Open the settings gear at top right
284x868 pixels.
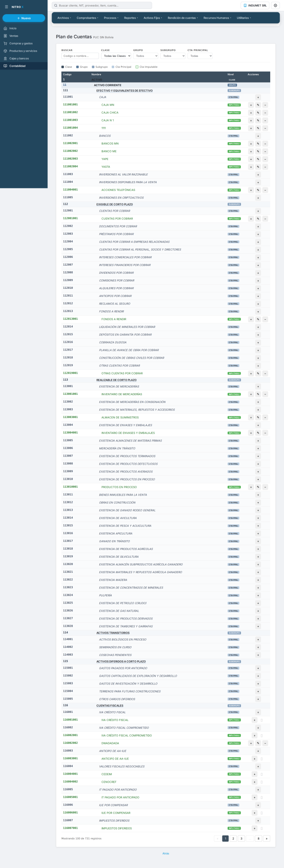point(275,5)
